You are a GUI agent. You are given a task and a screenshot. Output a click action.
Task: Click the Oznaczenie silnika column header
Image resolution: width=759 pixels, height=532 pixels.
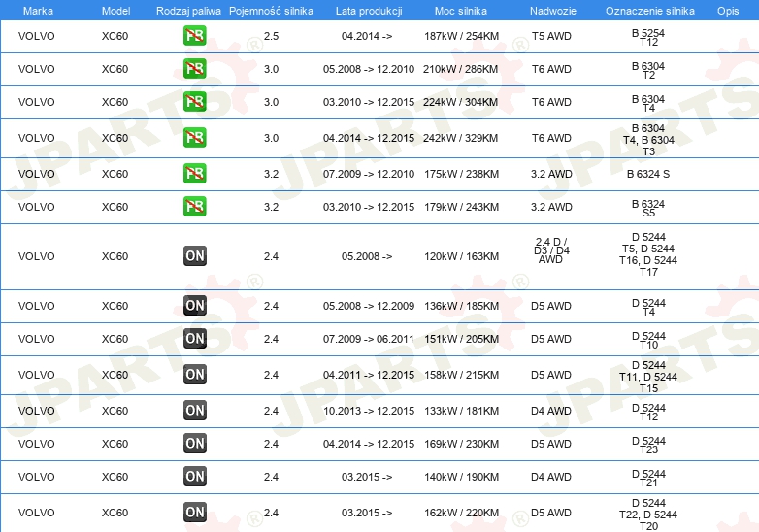point(649,11)
